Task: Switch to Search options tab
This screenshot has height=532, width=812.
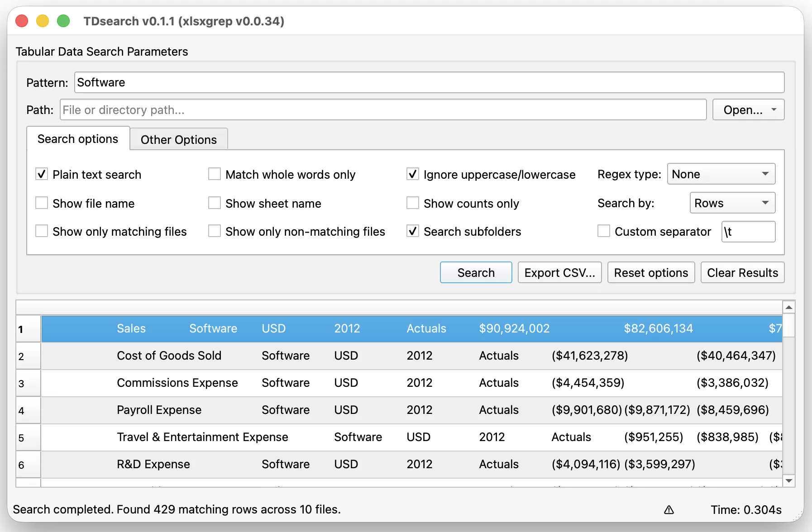Action: 78,139
